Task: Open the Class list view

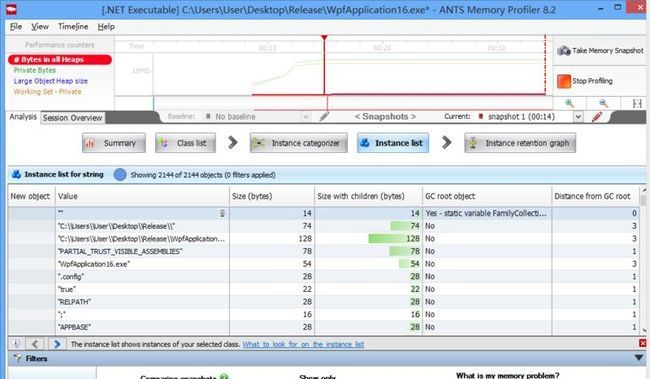Action: tap(185, 143)
